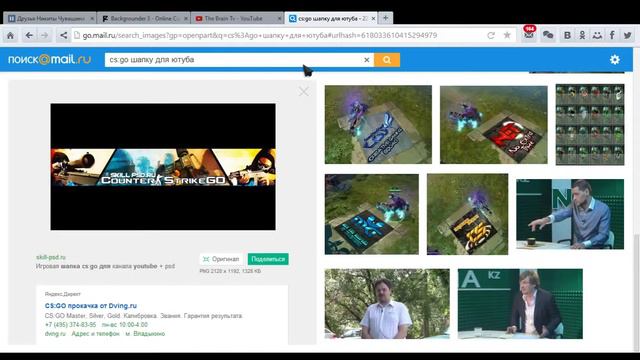The width and height of the screenshot is (640, 360).
Task: Open the share page icon
Action: click(63, 36)
